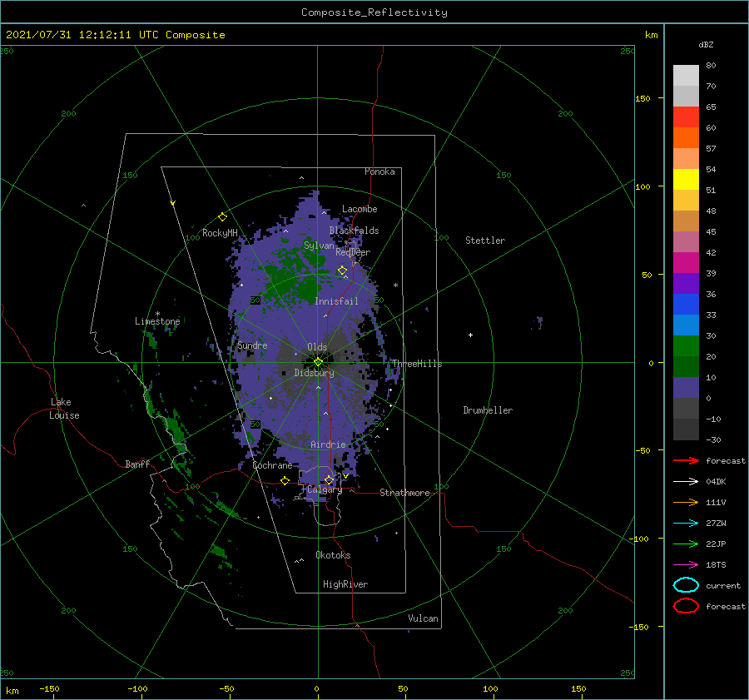Click the current legend label
This screenshot has height=700, width=749.
[722, 585]
